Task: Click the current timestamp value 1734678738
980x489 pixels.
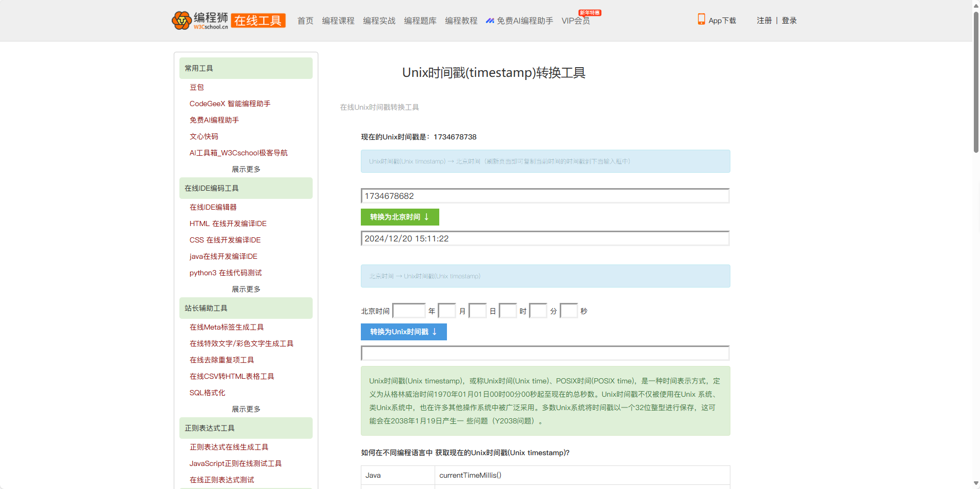Action: 455,137
